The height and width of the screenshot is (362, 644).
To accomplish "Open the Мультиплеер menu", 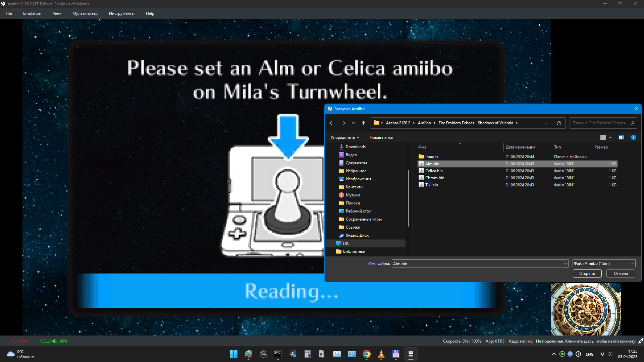I will (85, 13).
